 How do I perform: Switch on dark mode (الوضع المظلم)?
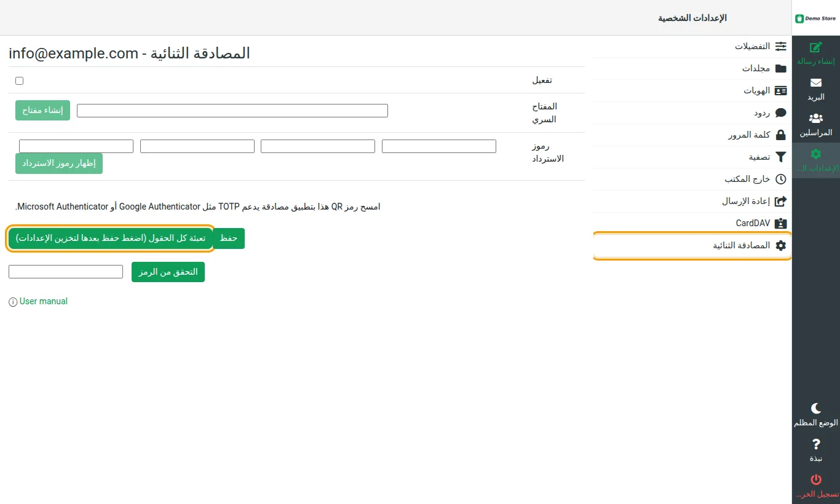816,415
